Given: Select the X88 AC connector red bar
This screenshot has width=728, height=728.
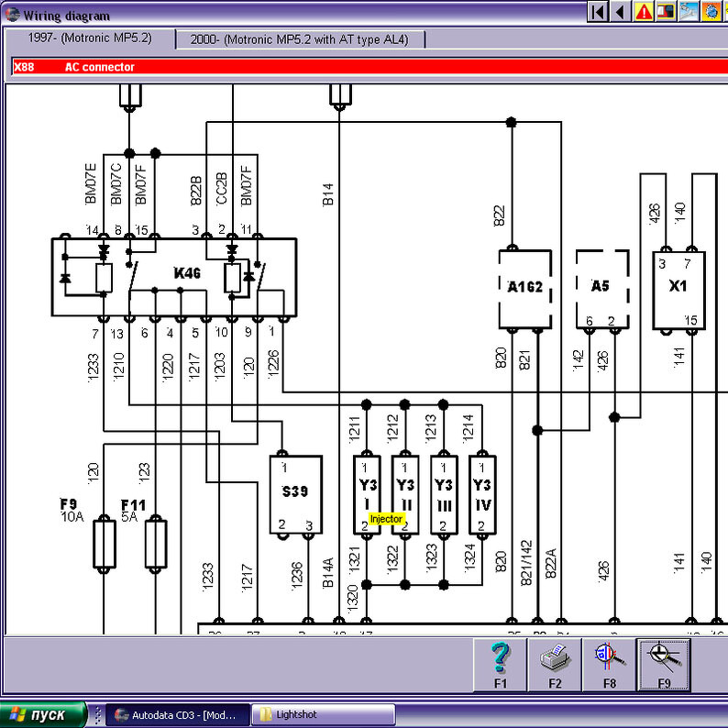Looking at the screenshot, I should tap(370, 67).
